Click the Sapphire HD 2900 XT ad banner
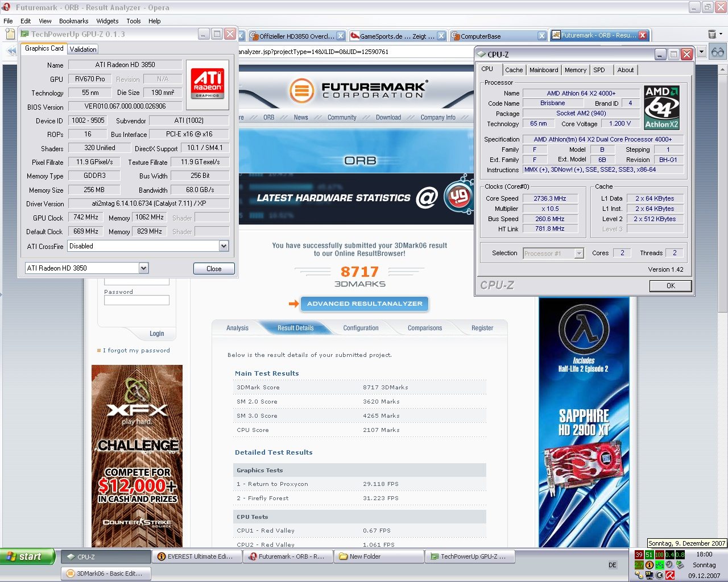Viewport: 728px width, 582px height. [x=584, y=422]
